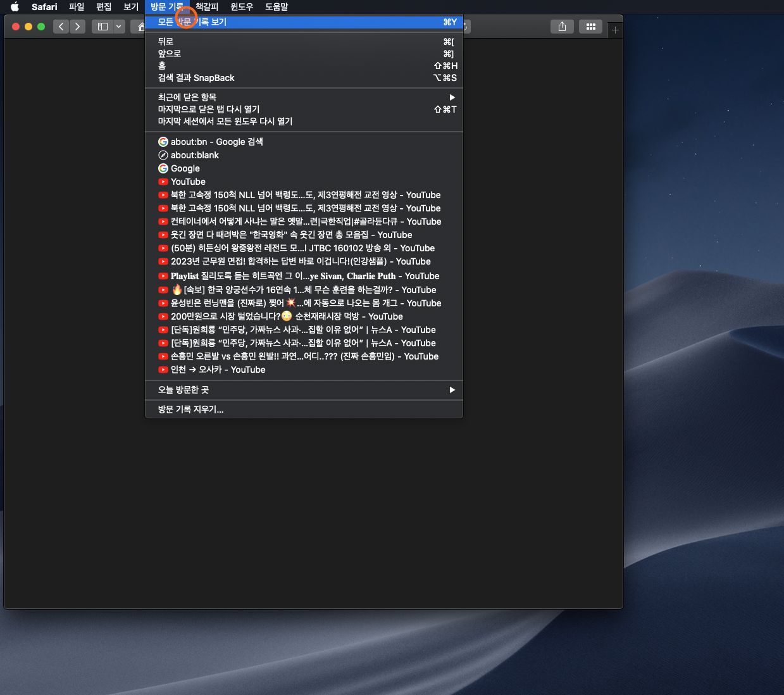Open the 윈도우 menu
The width and height of the screenshot is (784, 695).
coord(242,7)
